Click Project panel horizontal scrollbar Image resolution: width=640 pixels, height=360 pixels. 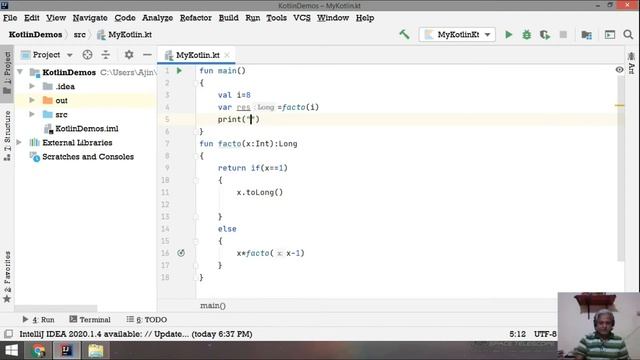coord(56,308)
